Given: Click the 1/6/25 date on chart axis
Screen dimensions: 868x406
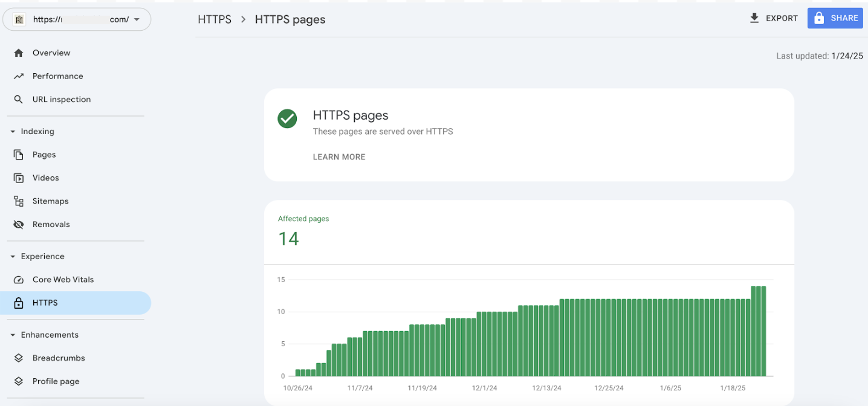Looking at the screenshot, I should 671,388.
